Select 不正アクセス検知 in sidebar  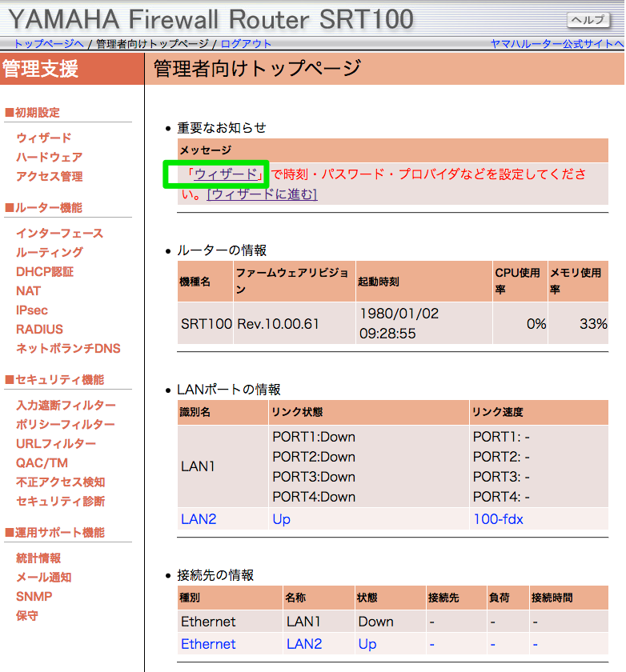[x=61, y=482]
